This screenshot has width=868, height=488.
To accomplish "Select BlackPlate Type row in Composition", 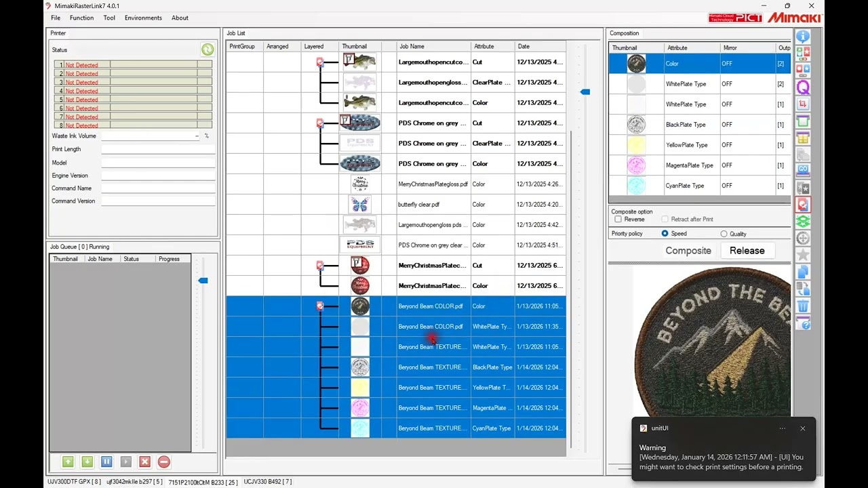I will pos(700,125).
